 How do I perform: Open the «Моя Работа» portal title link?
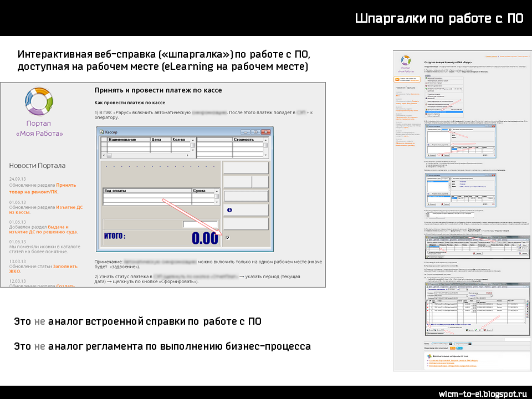point(39,129)
